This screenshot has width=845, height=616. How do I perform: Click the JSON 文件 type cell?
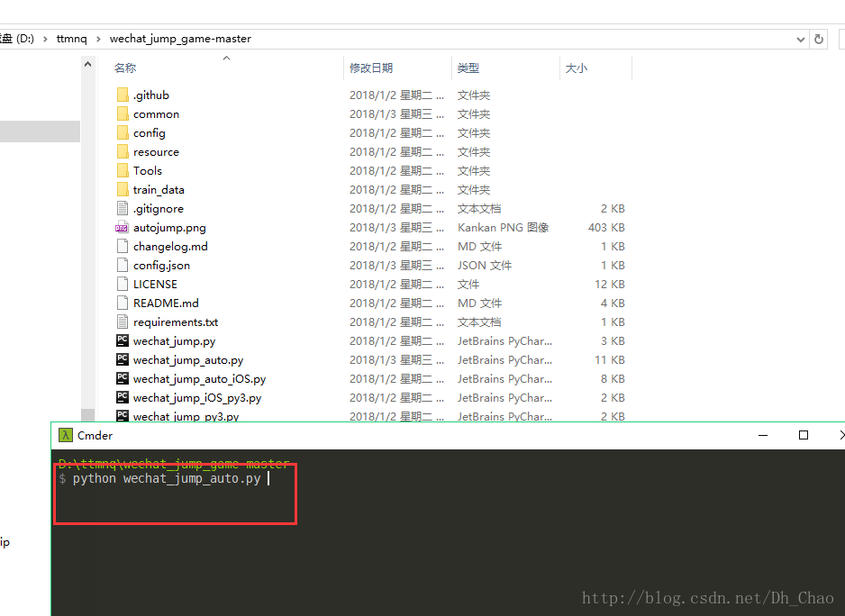[x=485, y=265]
